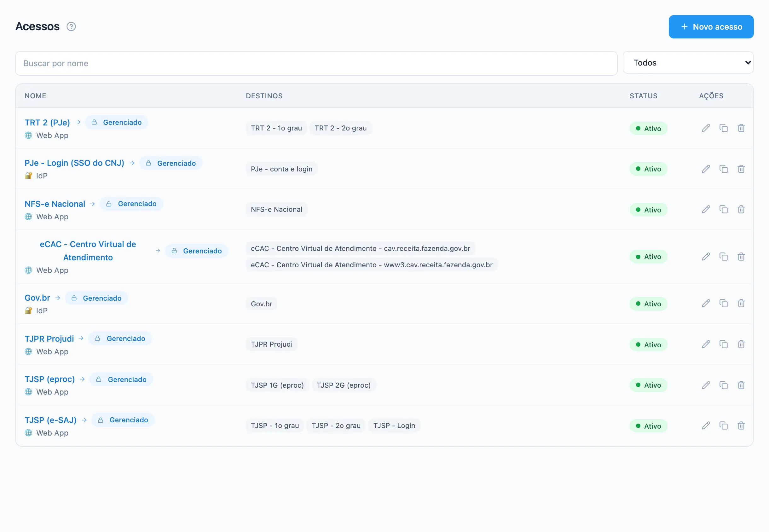769x532 pixels.
Task: Focus the Buscar por nome search field
Action: pyautogui.click(x=316, y=63)
